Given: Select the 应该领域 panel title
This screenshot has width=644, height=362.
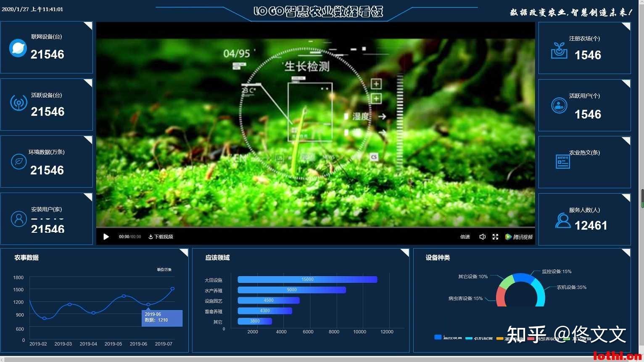Looking at the screenshot, I should (217, 258).
